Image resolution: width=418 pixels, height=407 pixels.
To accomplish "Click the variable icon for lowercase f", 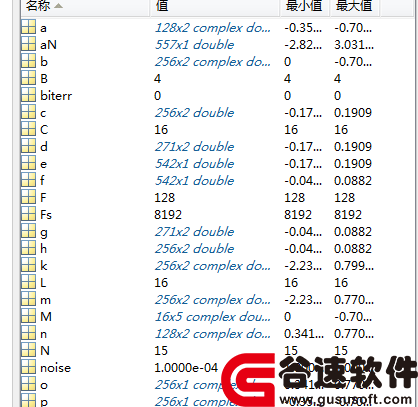I will pos(28,180).
